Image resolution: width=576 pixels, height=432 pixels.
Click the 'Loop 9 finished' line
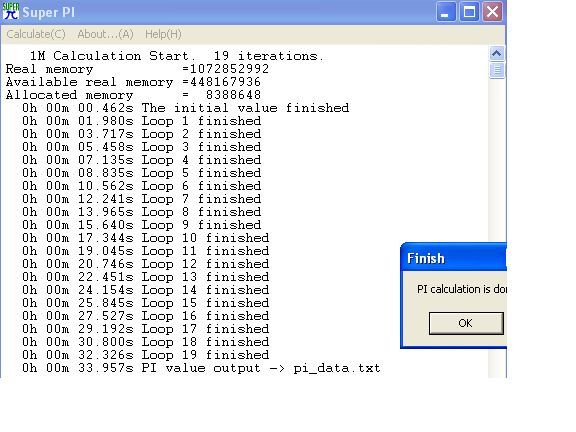pyautogui.click(x=141, y=225)
